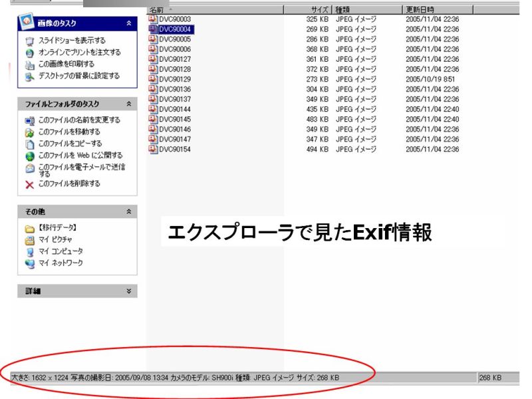Open スライドショーを表示する link
The image size is (532, 399).
click(x=72, y=41)
